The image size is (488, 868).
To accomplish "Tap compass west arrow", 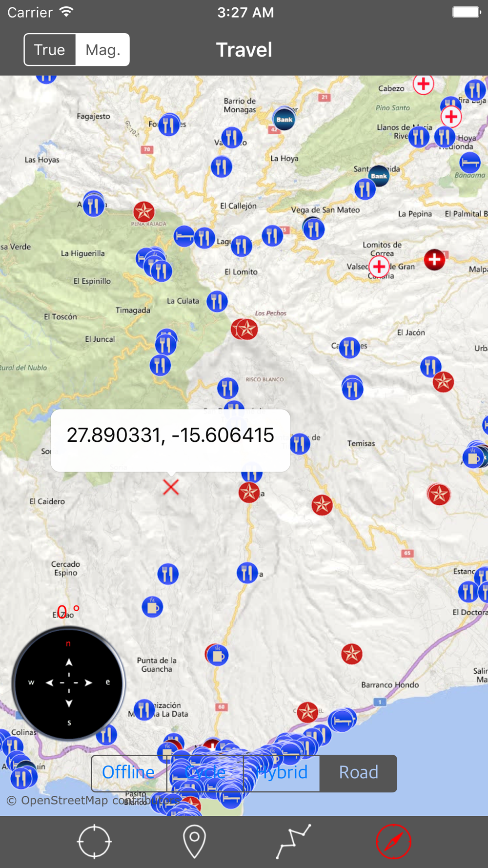I will [49, 682].
